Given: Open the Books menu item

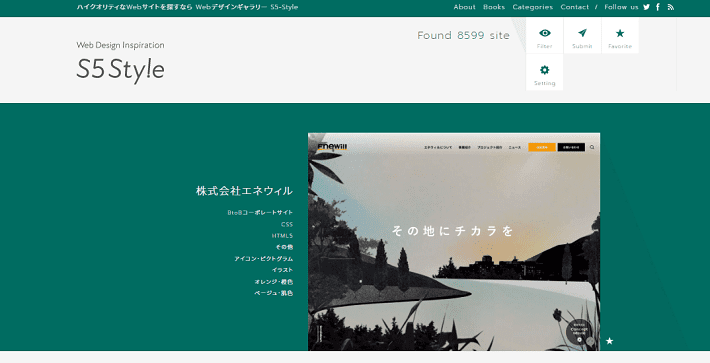Looking at the screenshot, I should 494,7.
